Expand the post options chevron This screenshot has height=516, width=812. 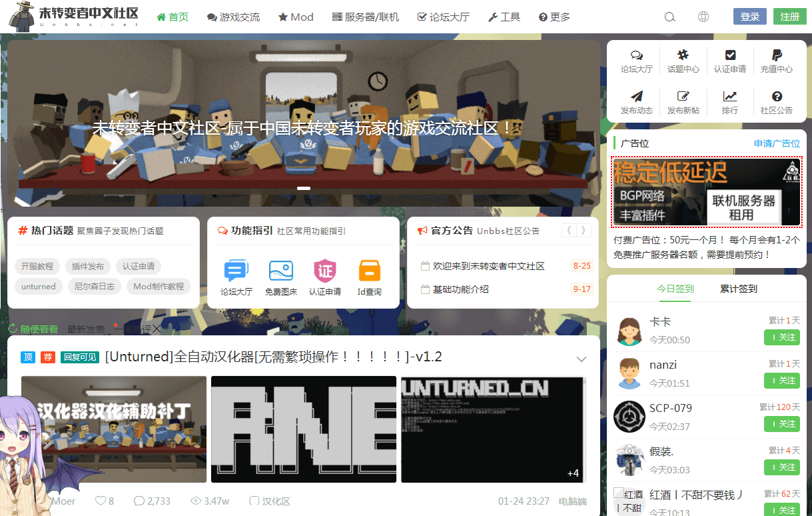click(x=582, y=359)
